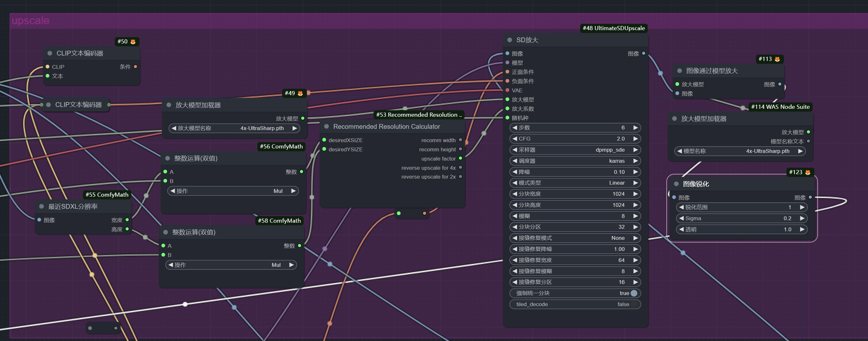Click the #55 ComfyMath badge
This screenshot has width=868, height=341.
(x=107, y=194)
